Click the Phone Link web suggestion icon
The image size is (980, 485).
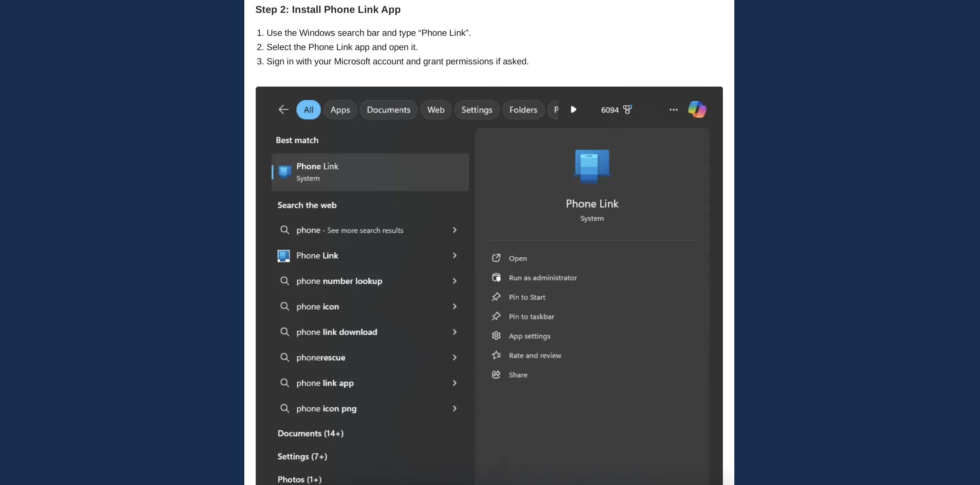click(284, 256)
